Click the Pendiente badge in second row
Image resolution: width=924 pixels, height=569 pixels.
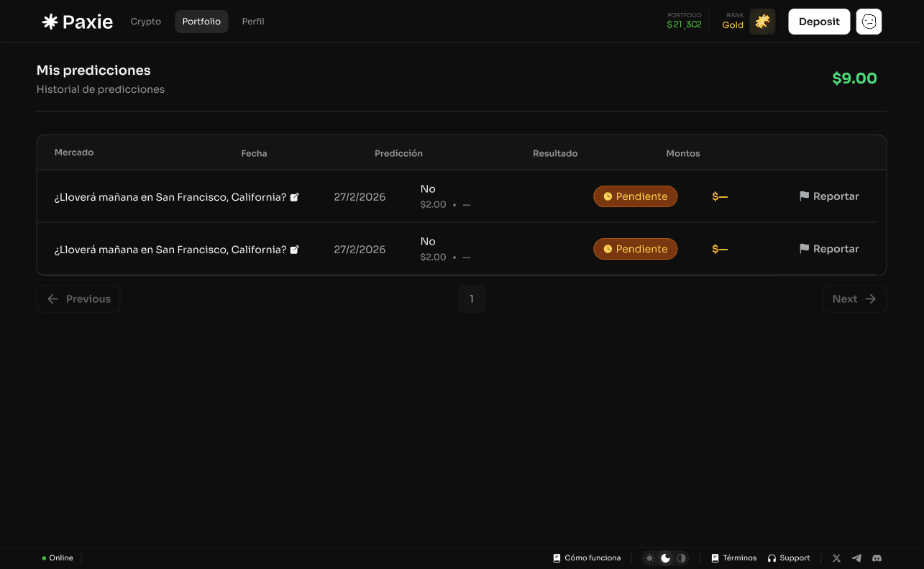(x=635, y=249)
